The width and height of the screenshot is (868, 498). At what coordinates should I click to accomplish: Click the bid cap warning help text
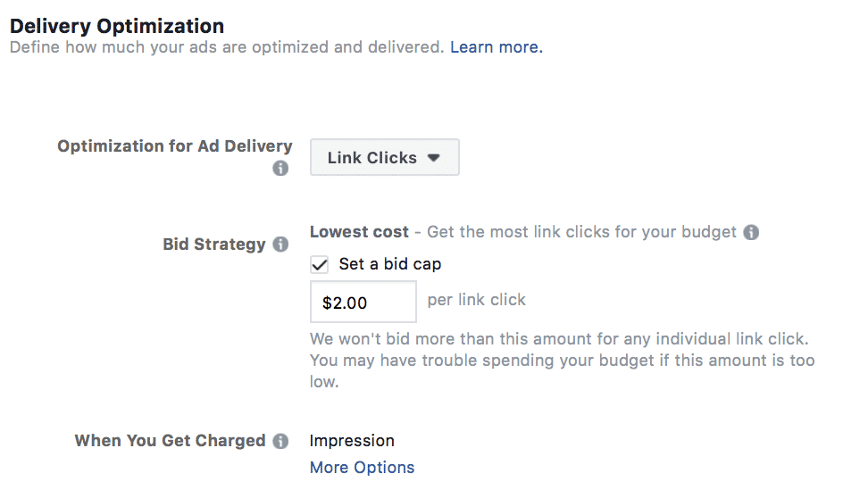click(562, 361)
